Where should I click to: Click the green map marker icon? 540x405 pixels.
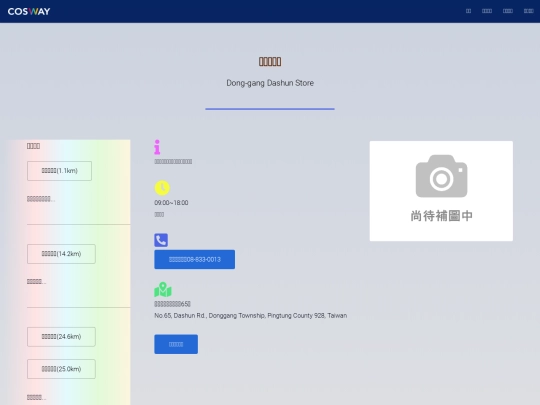163,290
